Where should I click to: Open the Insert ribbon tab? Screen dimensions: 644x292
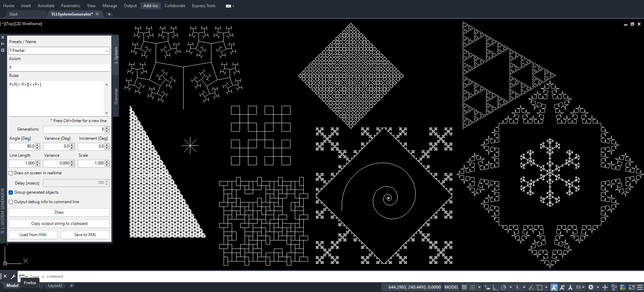26,6
